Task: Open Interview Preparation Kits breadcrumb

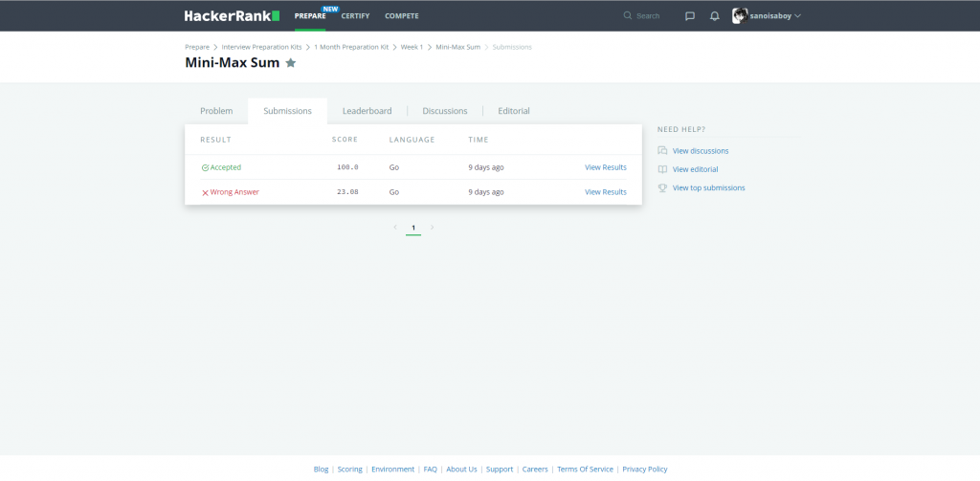Action: [261, 47]
